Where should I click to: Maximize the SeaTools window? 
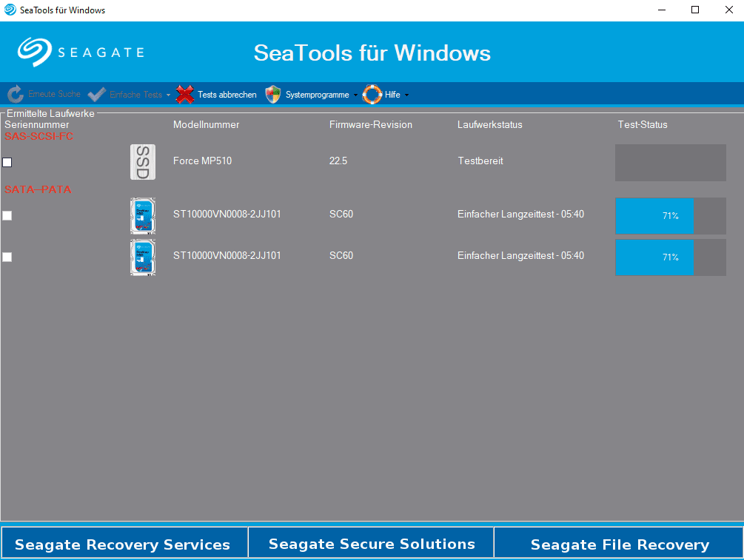(695, 10)
